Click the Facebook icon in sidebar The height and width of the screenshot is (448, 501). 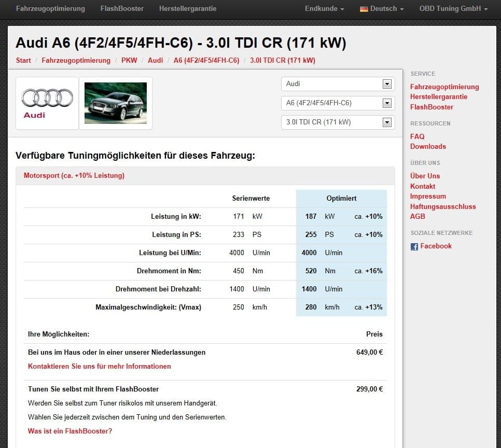tap(414, 247)
